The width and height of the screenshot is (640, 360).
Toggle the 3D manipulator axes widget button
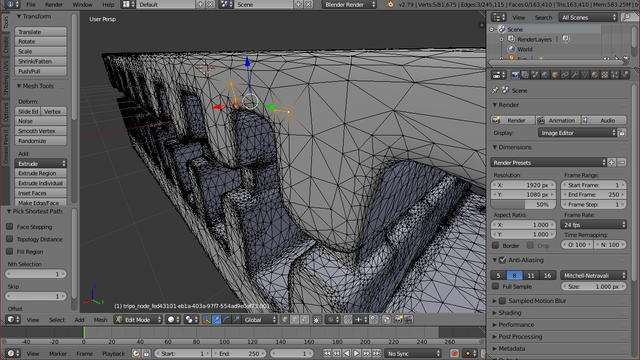(207, 320)
